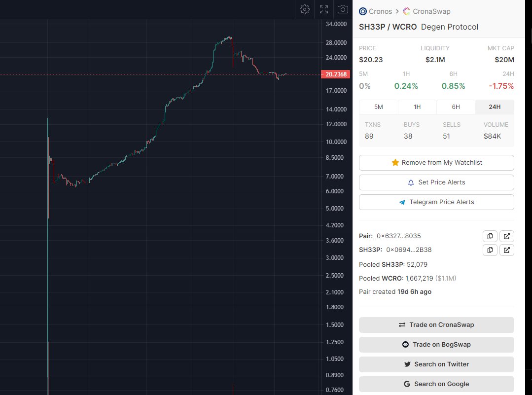Open SH33P token address in explorer
This screenshot has height=395, width=532.
(x=506, y=250)
